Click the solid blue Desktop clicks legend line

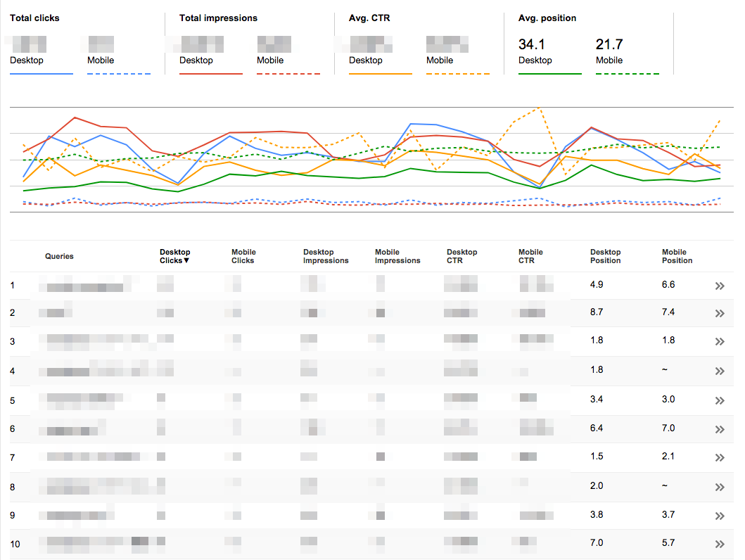coord(42,74)
